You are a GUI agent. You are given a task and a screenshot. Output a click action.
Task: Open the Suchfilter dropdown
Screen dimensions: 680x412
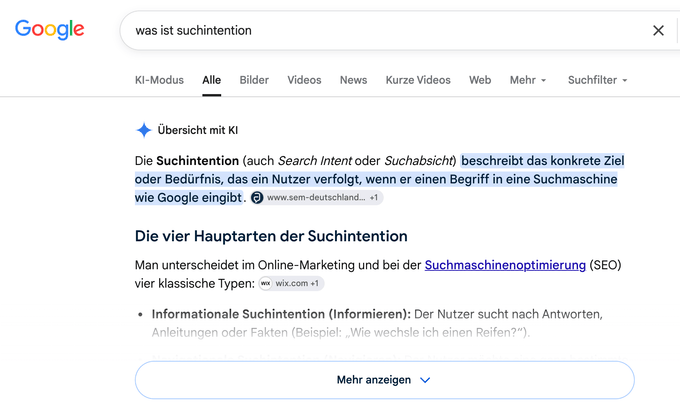(x=598, y=80)
